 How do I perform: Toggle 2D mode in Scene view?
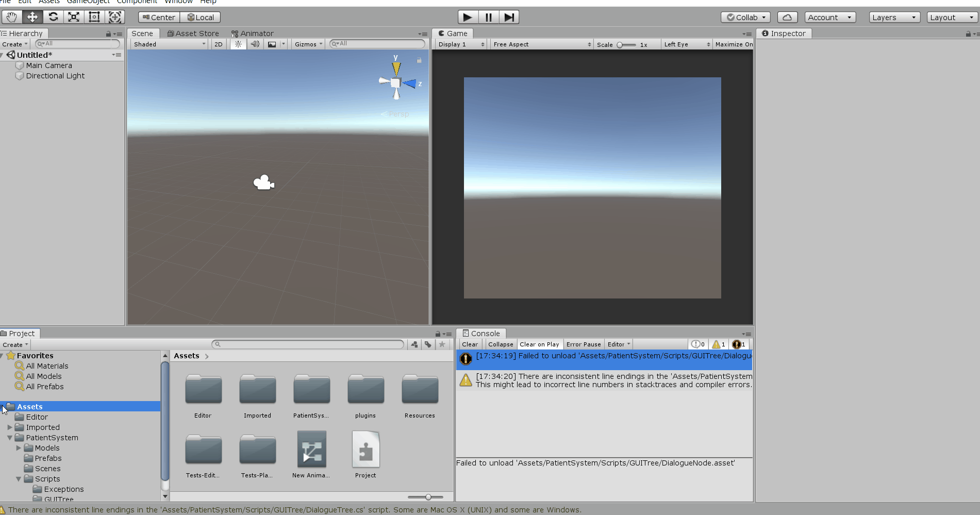(219, 44)
